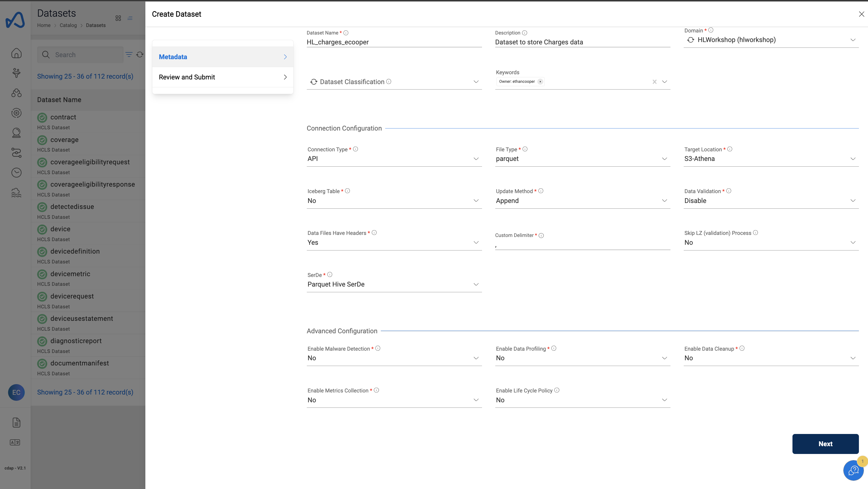This screenshot has height=489, width=868.
Task: Open the Dataset Classification dropdown
Action: pyautogui.click(x=394, y=82)
